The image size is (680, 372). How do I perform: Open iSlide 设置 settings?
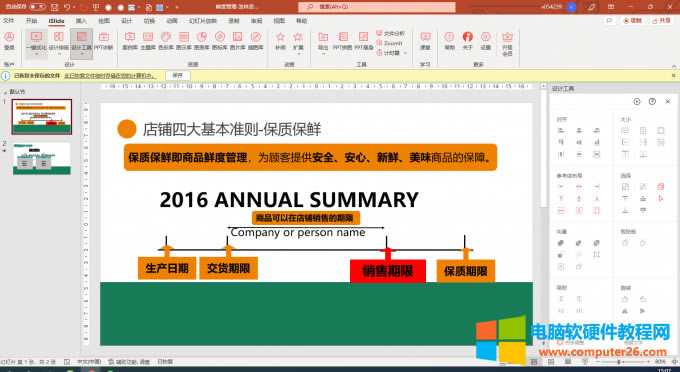coord(486,40)
